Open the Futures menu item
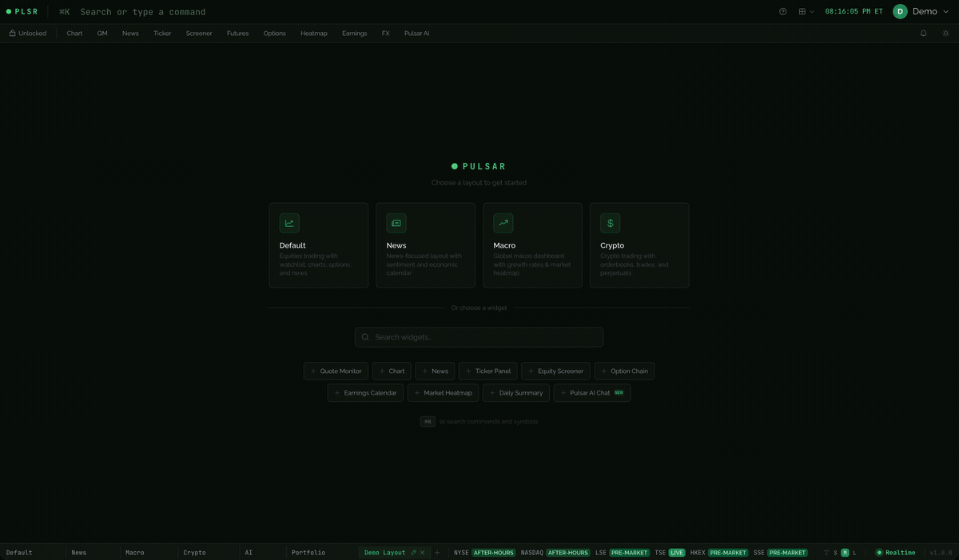Screen dimensions: 959x560 [237, 34]
